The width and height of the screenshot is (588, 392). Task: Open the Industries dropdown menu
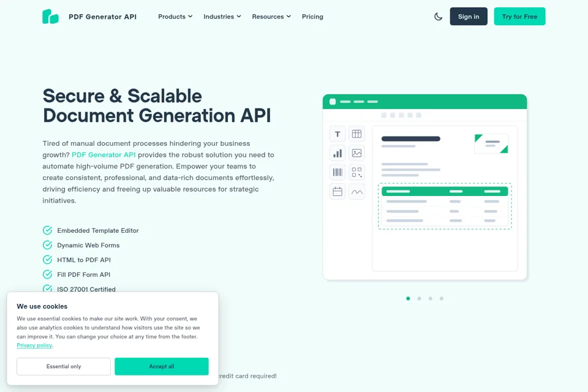(x=222, y=17)
